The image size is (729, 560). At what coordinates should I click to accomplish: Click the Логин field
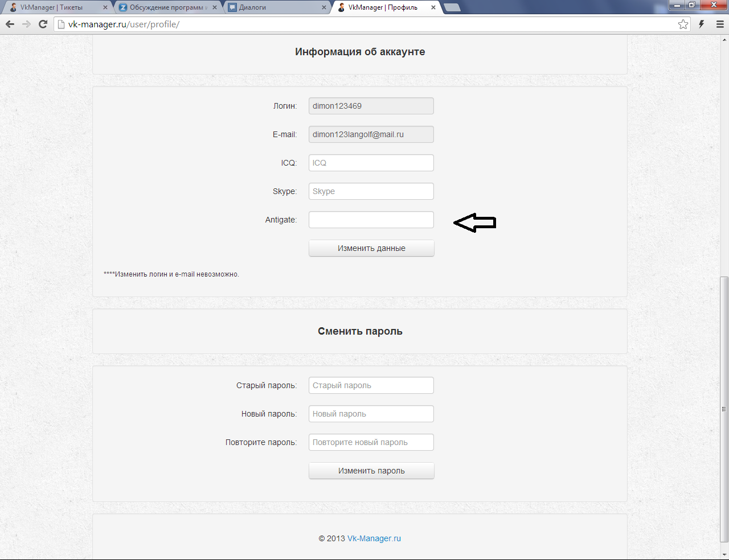(x=371, y=106)
